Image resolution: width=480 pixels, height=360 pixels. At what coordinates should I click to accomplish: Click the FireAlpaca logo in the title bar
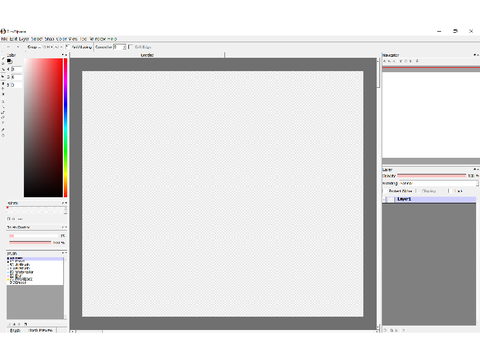tap(3, 31)
